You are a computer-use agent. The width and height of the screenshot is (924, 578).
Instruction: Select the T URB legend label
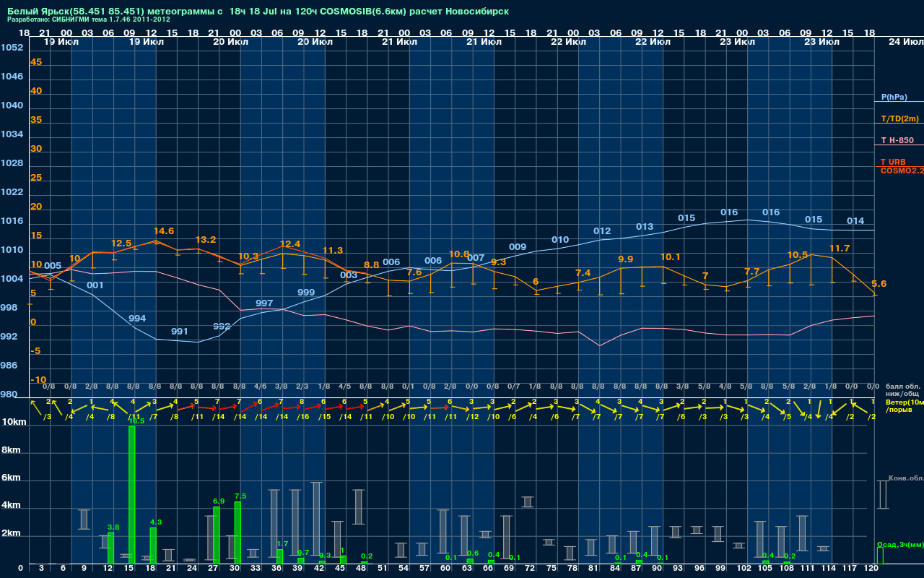pos(893,162)
